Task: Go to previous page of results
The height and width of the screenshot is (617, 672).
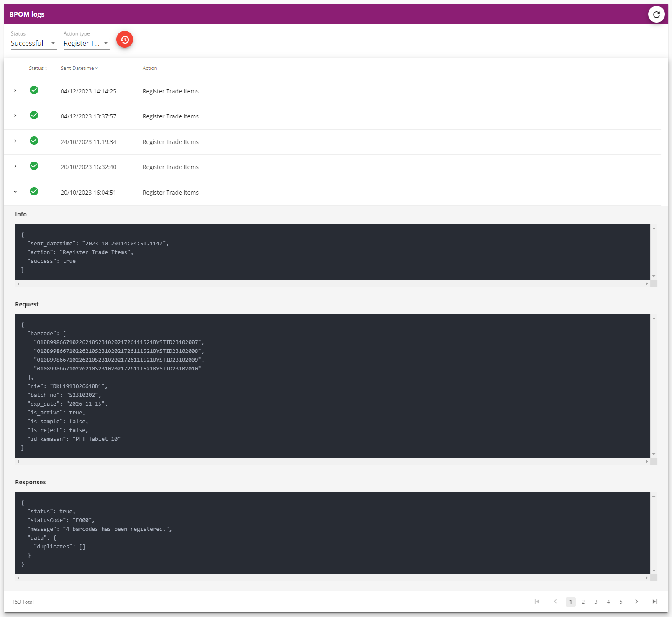Action: 555,602
